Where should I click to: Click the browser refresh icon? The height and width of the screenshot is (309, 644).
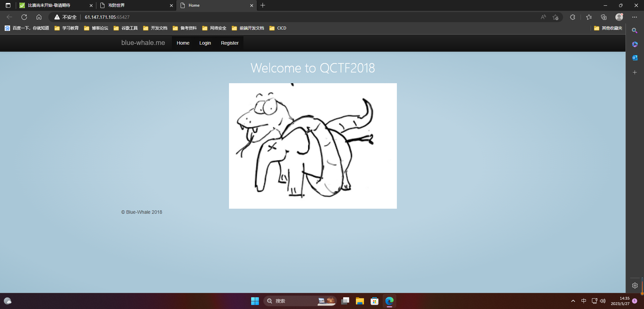pyautogui.click(x=24, y=17)
